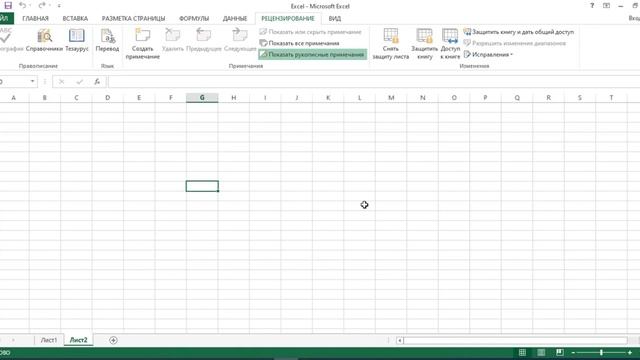Click the zoom in plus button
The width and height of the screenshot is (640, 360).
click(x=630, y=353)
